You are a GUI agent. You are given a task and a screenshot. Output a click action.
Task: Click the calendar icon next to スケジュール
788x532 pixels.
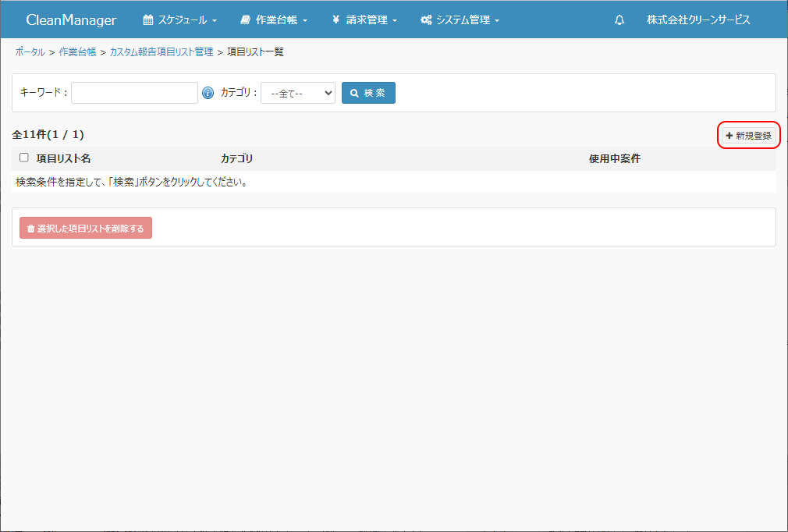[148, 20]
